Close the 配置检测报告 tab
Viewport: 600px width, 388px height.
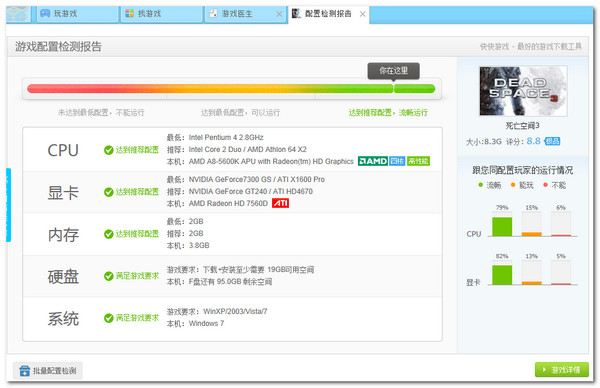click(363, 14)
